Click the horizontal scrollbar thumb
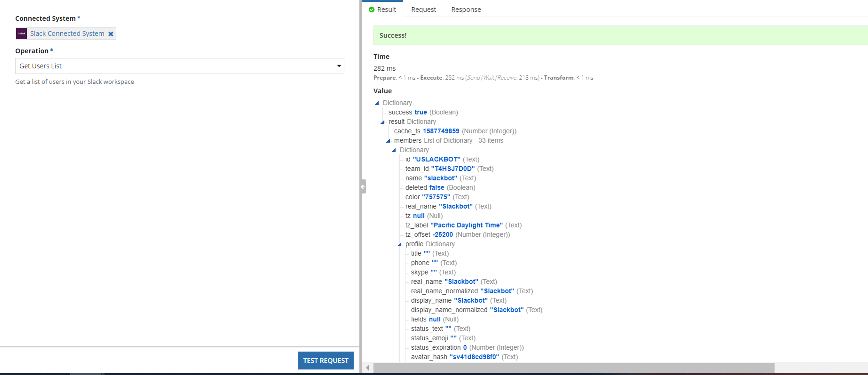 tap(573, 368)
